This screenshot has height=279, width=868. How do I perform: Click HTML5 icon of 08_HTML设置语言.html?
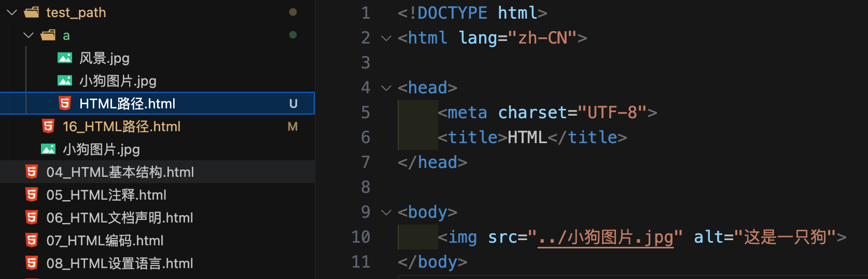coord(32,263)
